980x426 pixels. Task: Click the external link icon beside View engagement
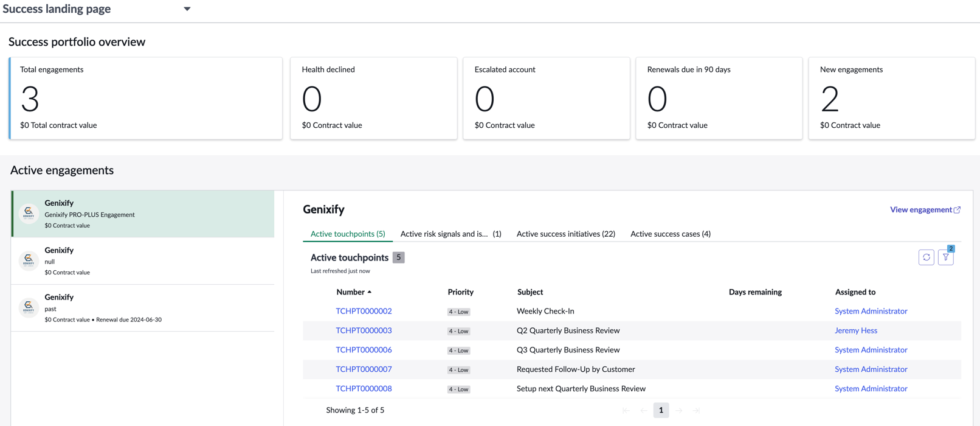[958, 210]
